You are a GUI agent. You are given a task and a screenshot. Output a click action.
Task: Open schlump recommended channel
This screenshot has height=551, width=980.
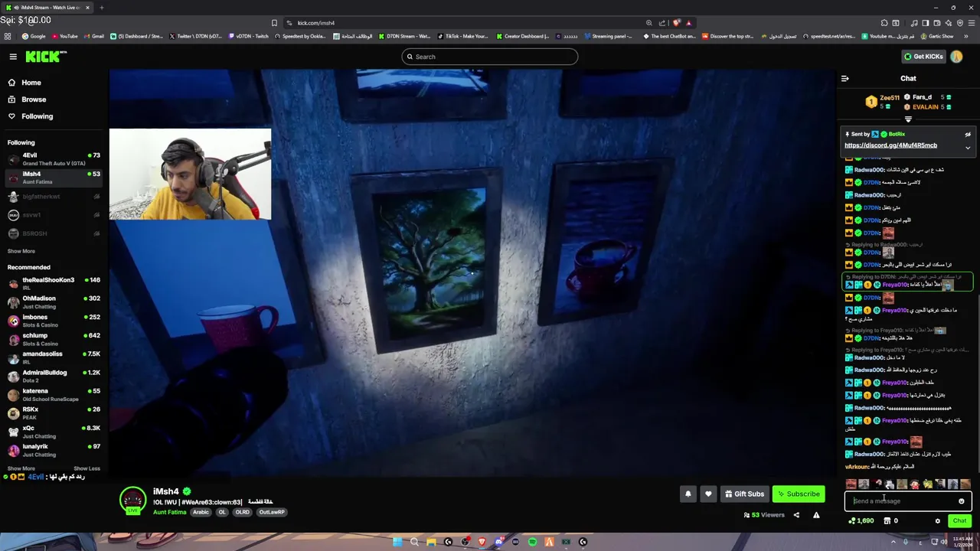(x=54, y=339)
